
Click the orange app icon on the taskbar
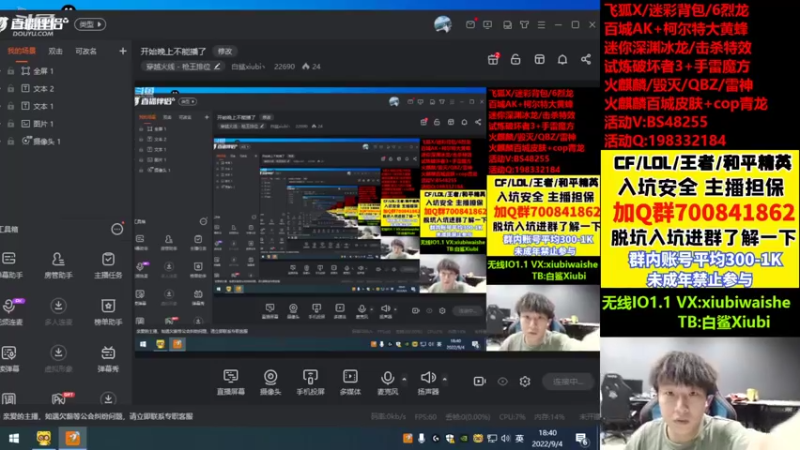72,438
